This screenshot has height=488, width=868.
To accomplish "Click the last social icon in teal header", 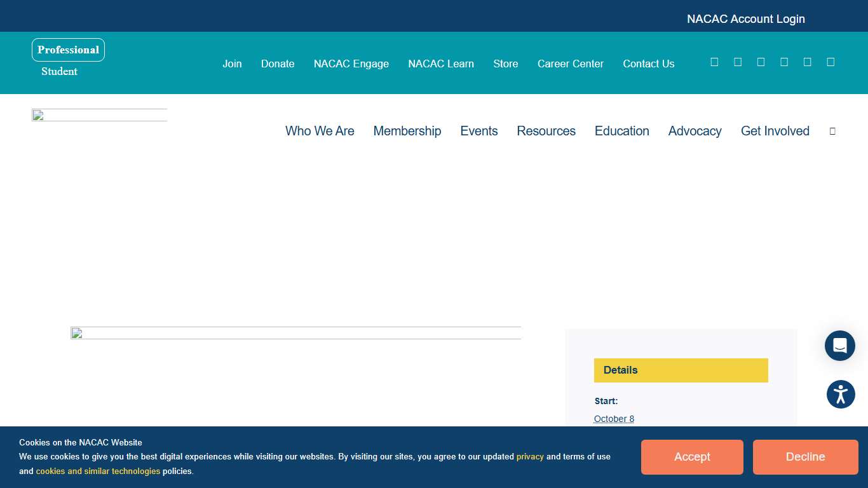I will [x=830, y=62].
